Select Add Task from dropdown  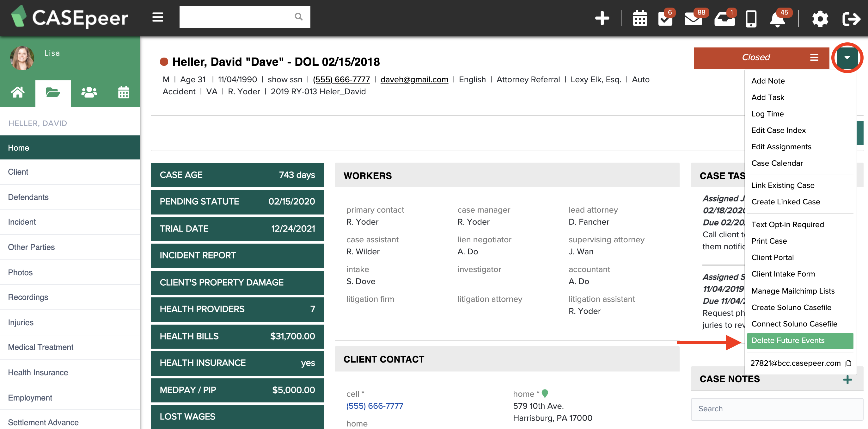(767, 97)
